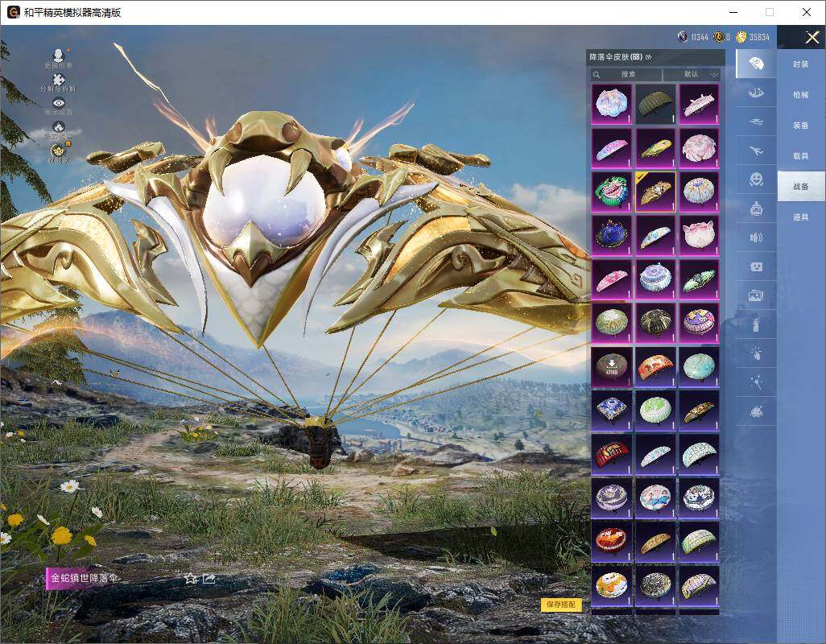The image size is (826, 644).
Task: Select the orange tiger pattern parachute thumbnail
Action: [x=655, y=367]
